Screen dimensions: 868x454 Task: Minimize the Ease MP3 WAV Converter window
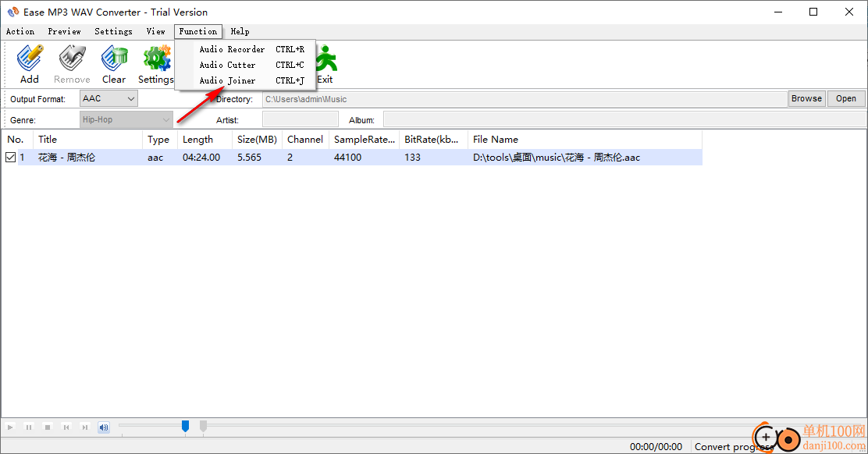point(778,12)
